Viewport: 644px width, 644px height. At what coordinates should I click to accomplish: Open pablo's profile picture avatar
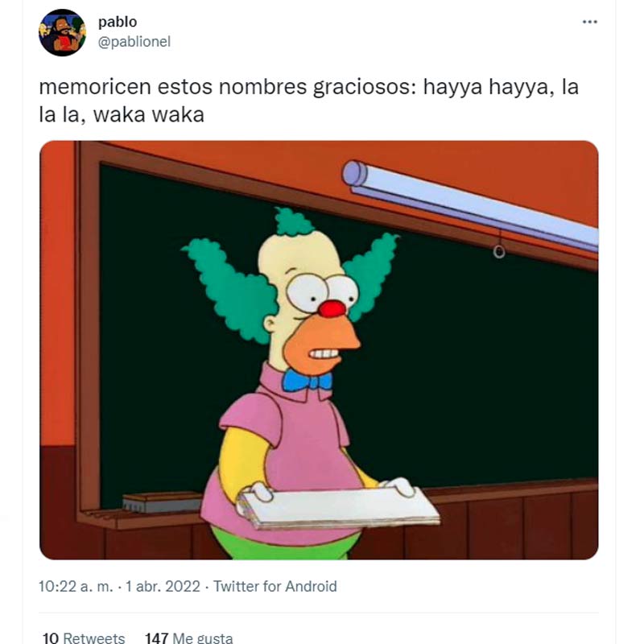63,32
